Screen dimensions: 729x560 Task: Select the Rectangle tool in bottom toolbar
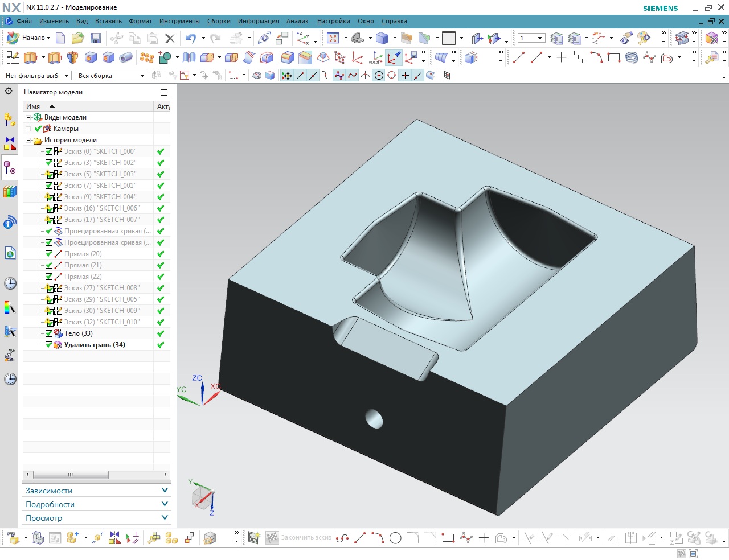[x=448, y=538]
